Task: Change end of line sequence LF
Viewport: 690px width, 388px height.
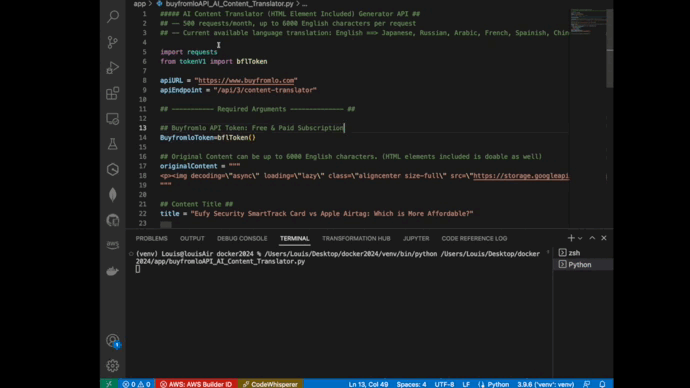Action: click(x=466, y=384)
